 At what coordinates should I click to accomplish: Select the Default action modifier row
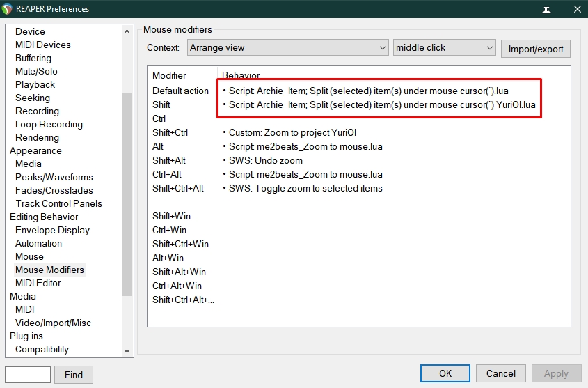[359, 91]
